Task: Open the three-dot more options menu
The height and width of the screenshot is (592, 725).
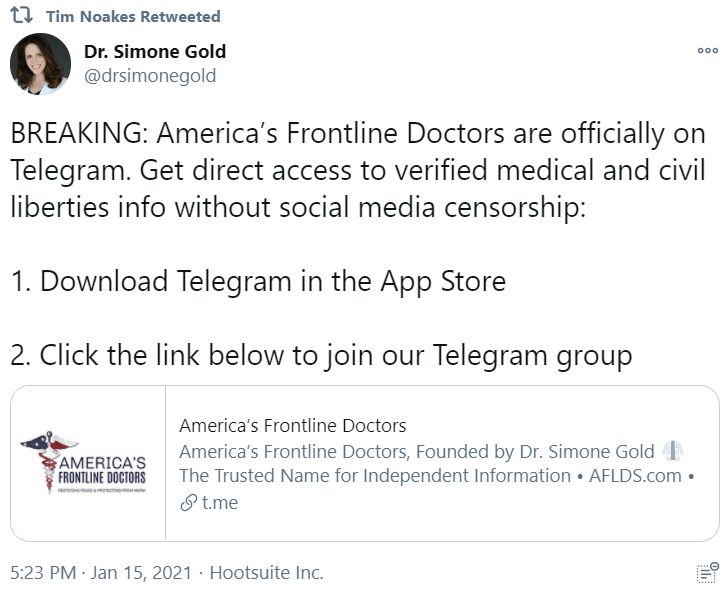Action: [x=707, y=51]
